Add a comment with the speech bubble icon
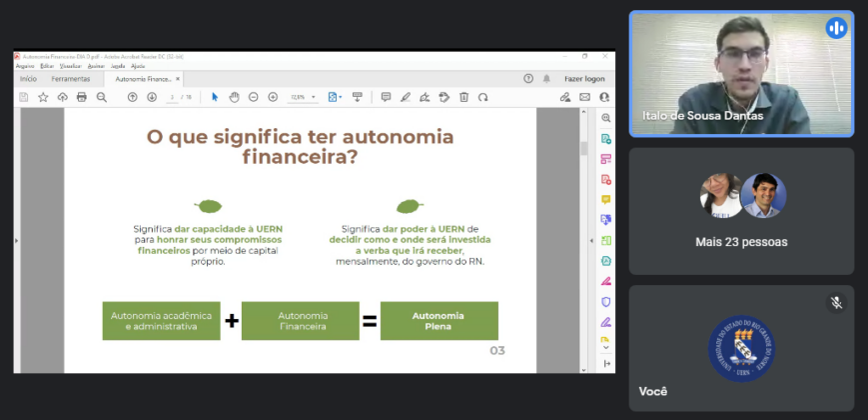The image size is (868, 420). pyautogui.click(x=387, y=97)
